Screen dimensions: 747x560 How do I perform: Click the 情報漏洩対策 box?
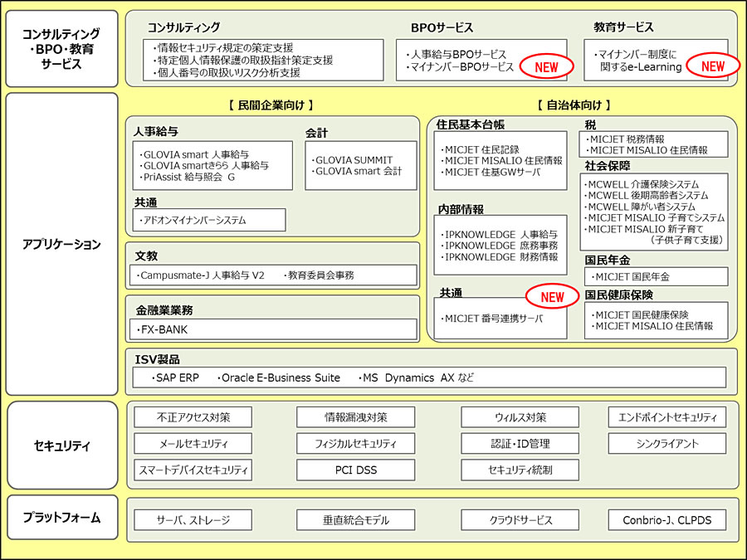click(x=355, y=417)
